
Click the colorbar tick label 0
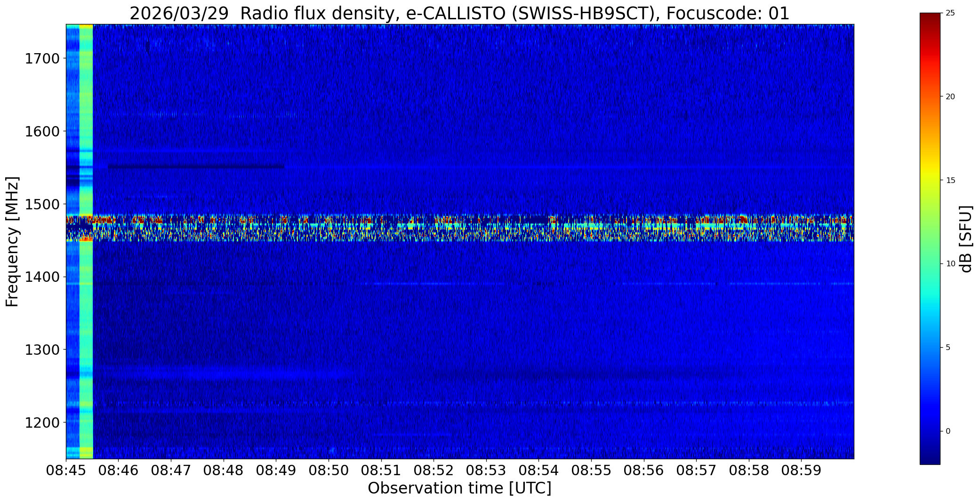click(x=948, y=431)
